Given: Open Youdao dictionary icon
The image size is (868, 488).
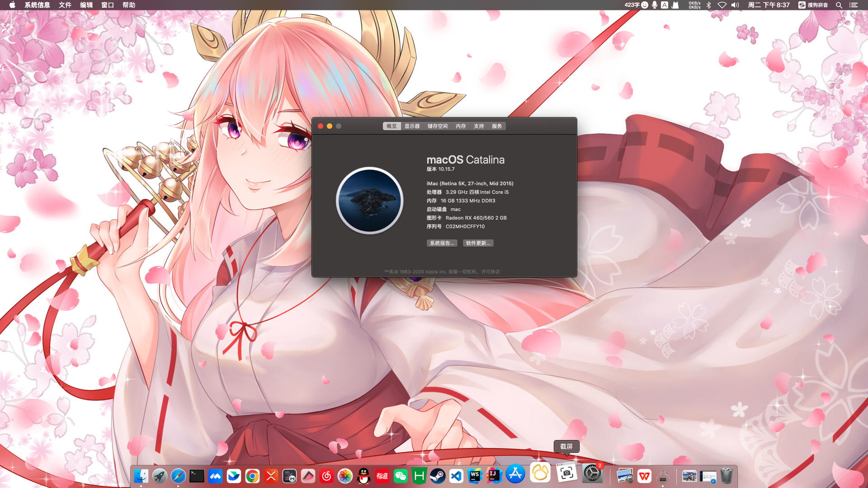Looking at the screenshot, I should pos(382,476).
